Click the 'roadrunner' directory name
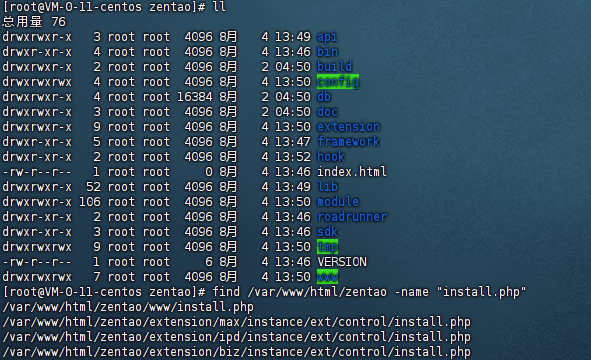This screenshot has width=591, height=360. coord(352,217)
